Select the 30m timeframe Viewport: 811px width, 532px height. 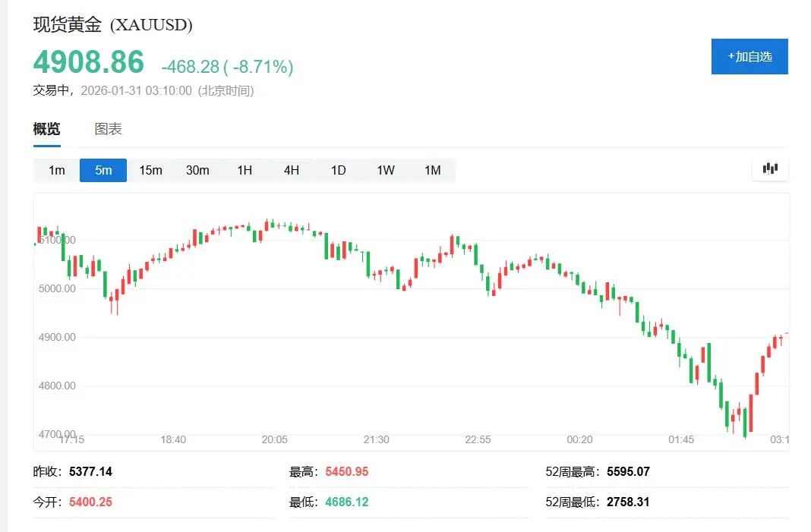click(x=197, y=170)
